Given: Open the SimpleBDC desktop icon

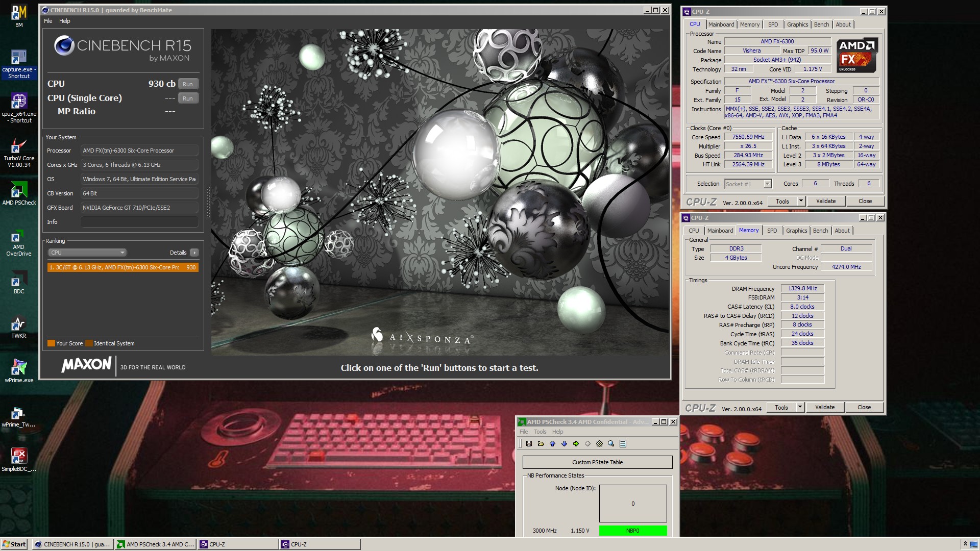Looking at the screenshot, I should [19, 460].
